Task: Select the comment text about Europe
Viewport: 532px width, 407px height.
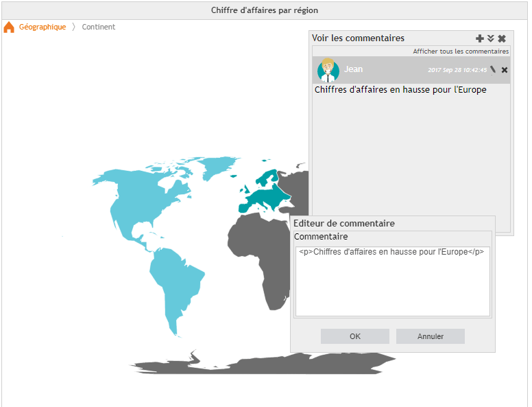Action: tap(400, 90)
